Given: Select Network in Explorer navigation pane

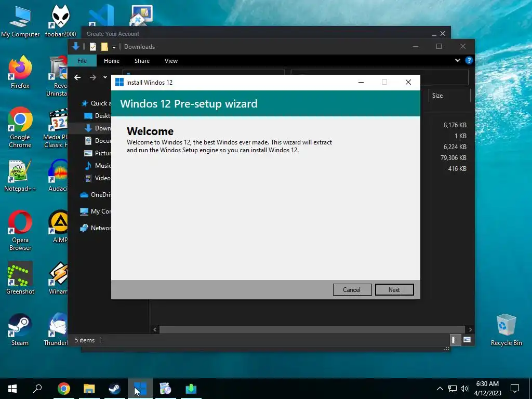Looking at the screenshot, I should click(x=96, y=228).
